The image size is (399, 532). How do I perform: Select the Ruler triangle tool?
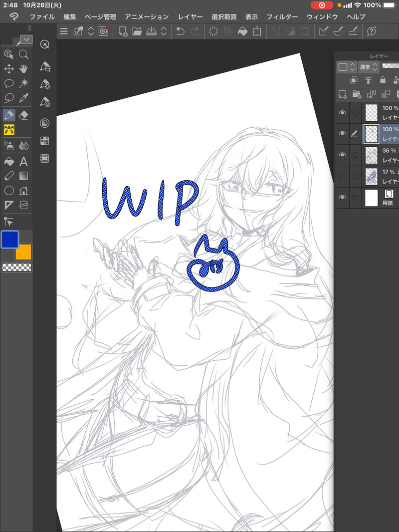point(9,205)
